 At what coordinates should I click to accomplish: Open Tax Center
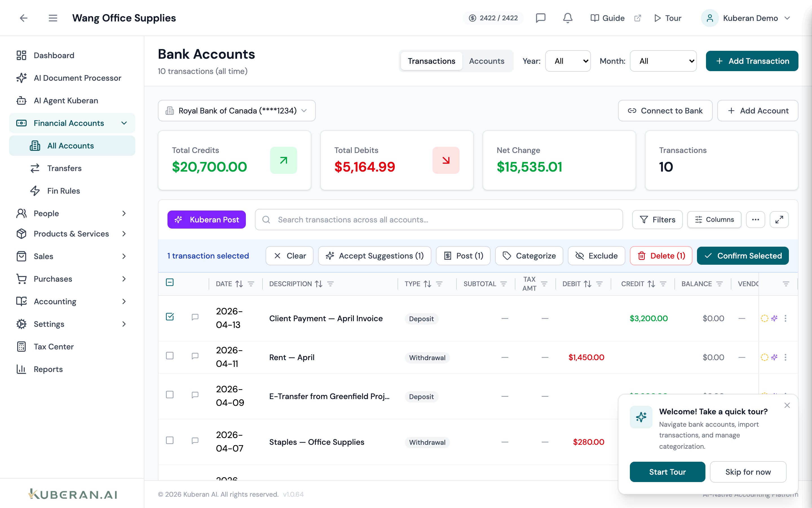(x=72, y=346)
